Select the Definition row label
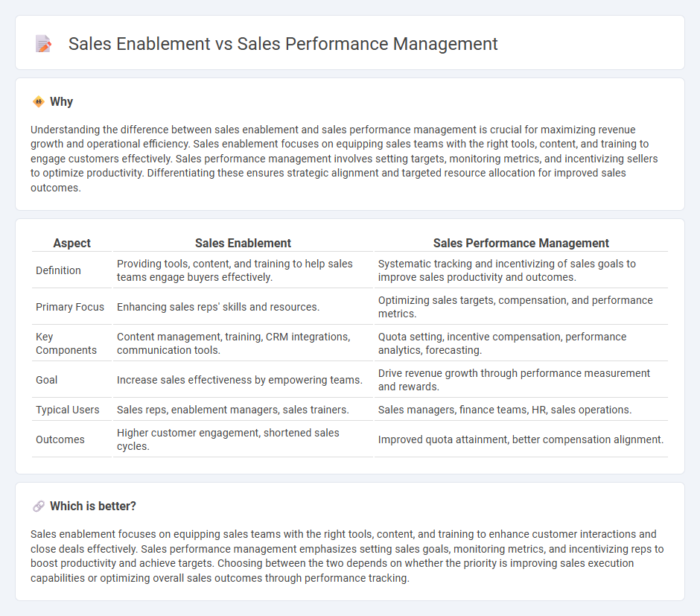The image size is (700, 616). tap(59, 270)
